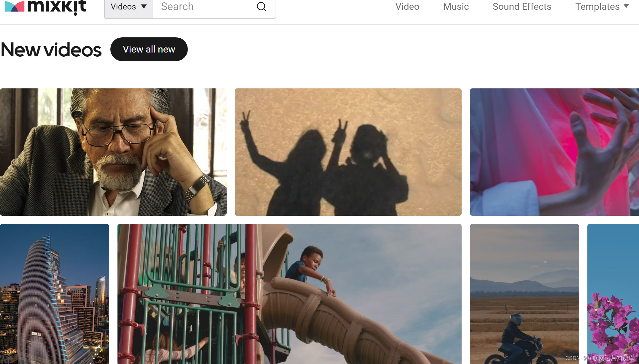Open the Videos category dropdown

(x=128, y=7)
